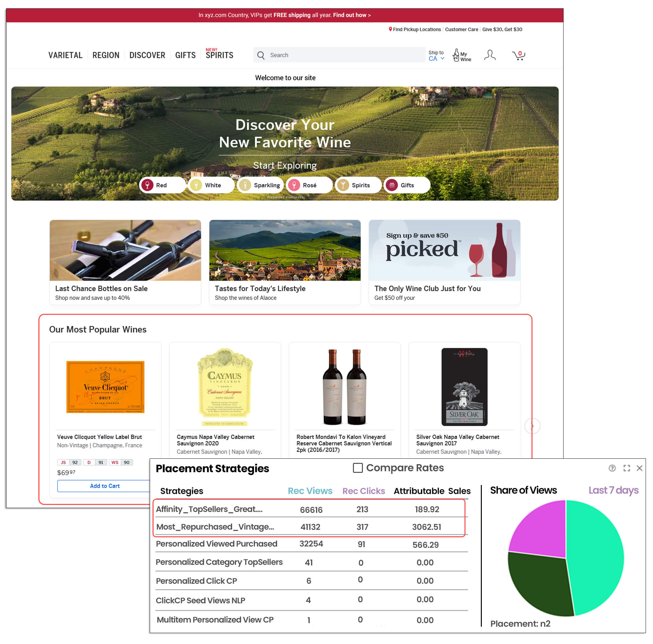Click the Add to Cart button

click(105, 485)
